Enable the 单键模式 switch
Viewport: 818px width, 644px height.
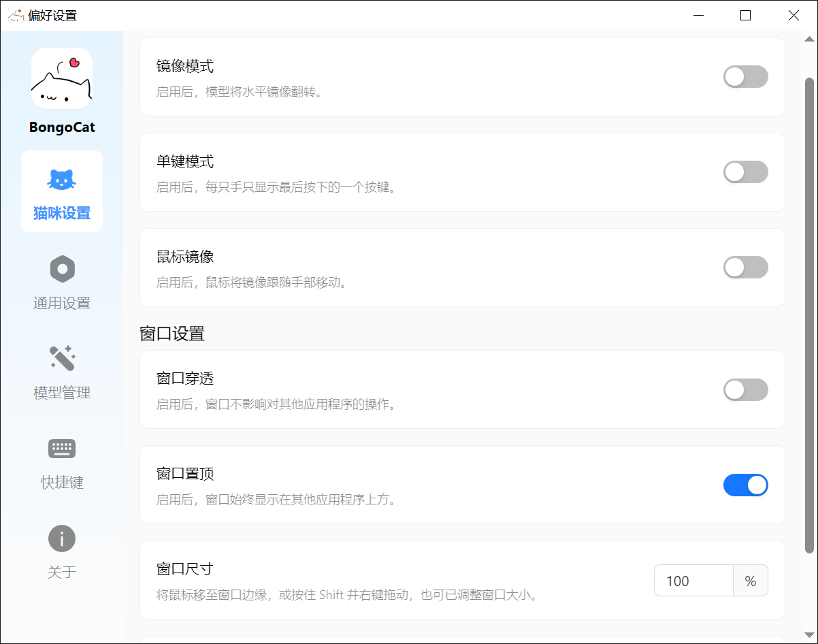[x=746, y=172]
